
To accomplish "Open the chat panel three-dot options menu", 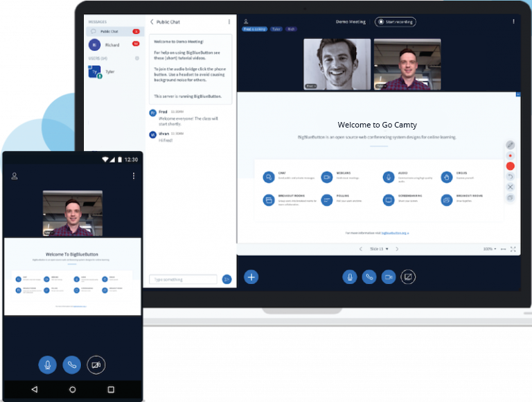I will [x=229, y=21].
